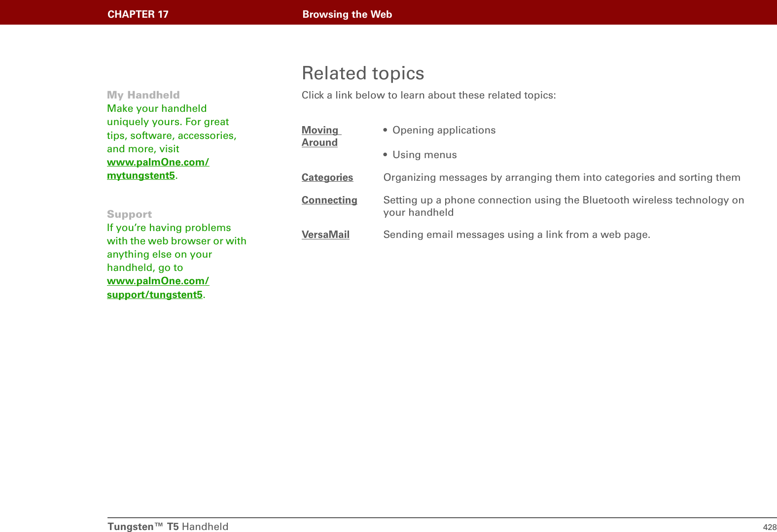Open www.palmOne.com/support/tungstent5 link
The width and height of the screenshot is (777, 532).
158,288
